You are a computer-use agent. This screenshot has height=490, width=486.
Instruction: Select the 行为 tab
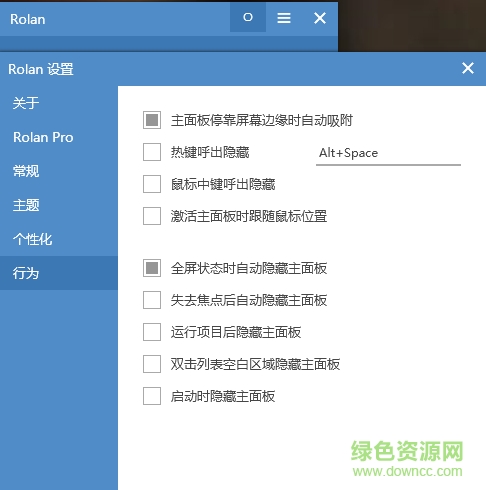point(59,273)
